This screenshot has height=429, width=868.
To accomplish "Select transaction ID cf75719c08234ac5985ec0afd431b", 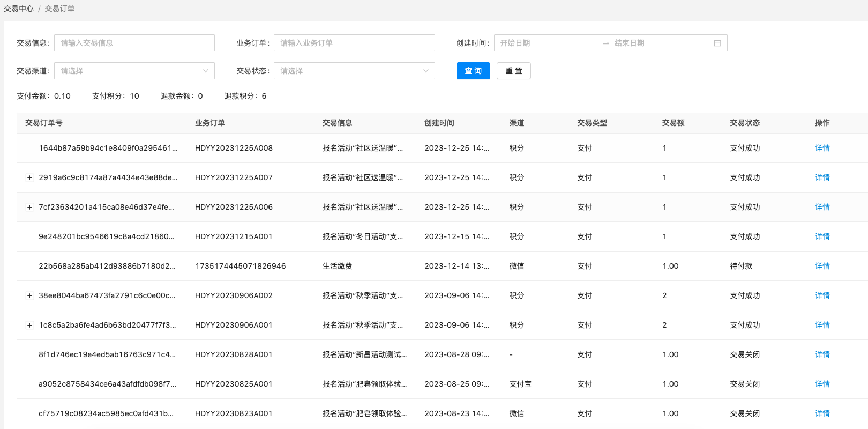I will (x=106, y=413).
